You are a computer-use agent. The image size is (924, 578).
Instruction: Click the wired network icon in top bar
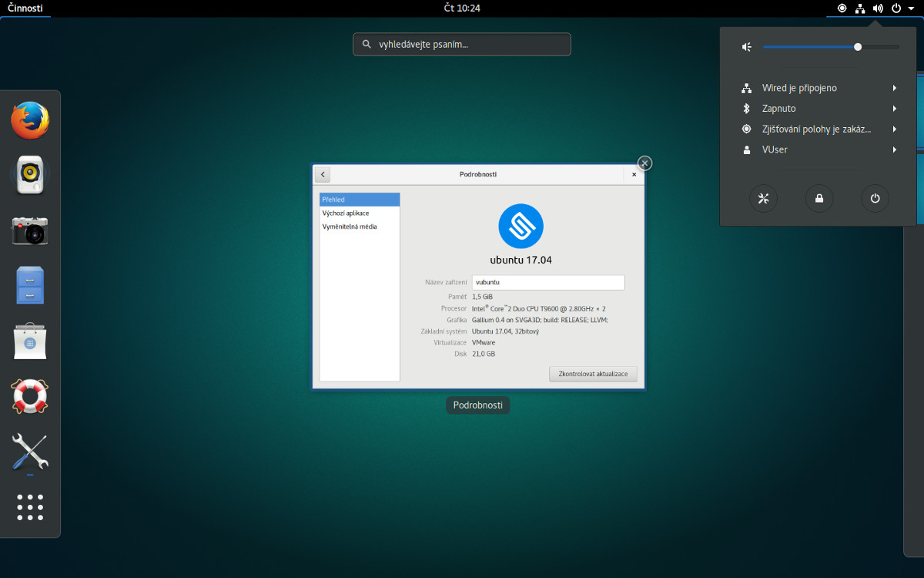[x=860, y=8]
